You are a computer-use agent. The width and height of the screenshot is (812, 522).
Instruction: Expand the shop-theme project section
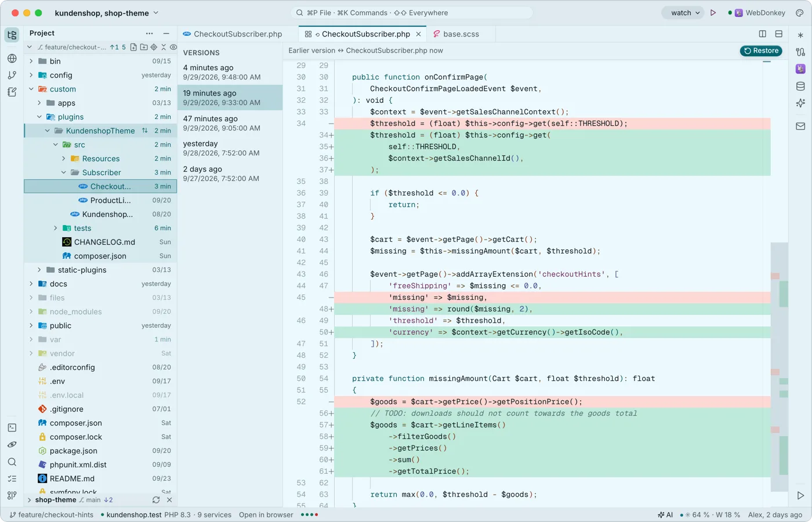(29, 500)
